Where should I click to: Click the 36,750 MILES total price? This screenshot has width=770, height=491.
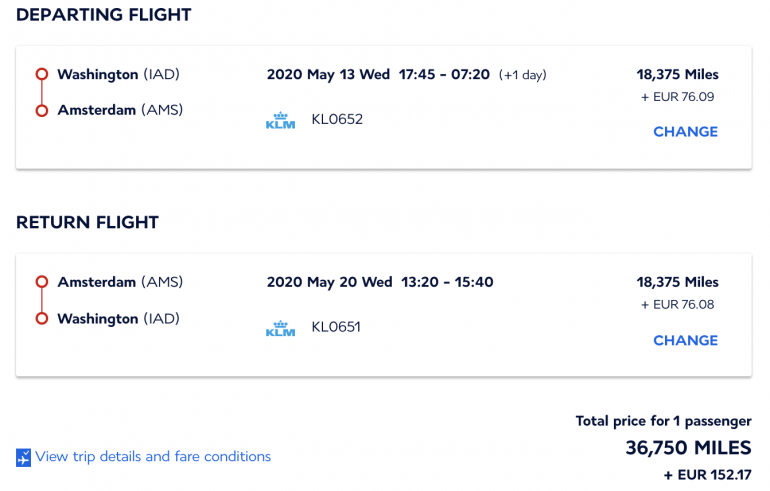coord(688,448)
